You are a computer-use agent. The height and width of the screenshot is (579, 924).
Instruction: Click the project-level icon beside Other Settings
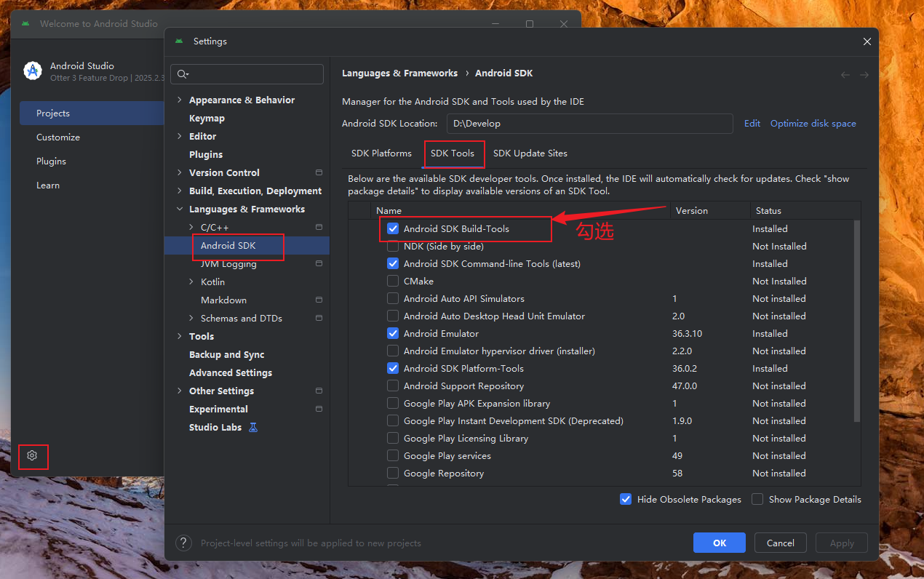tap(319, 391)
